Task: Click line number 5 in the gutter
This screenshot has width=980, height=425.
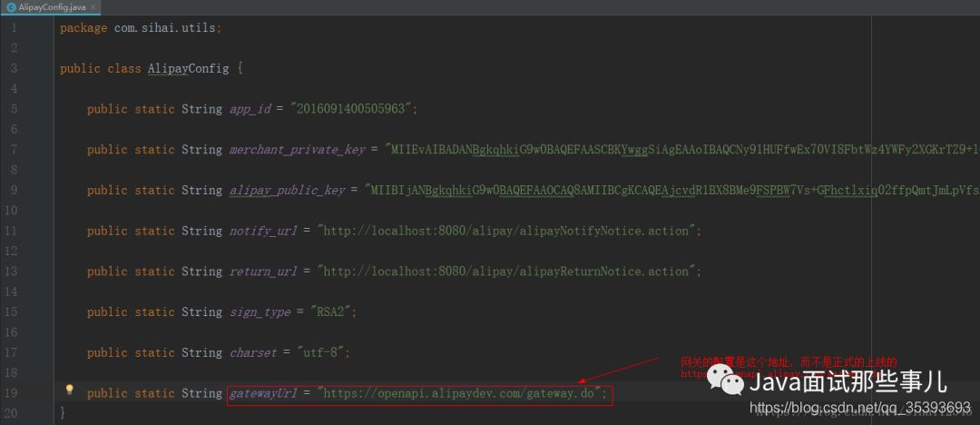Action: pyautogui.click(x=14, y=110)
